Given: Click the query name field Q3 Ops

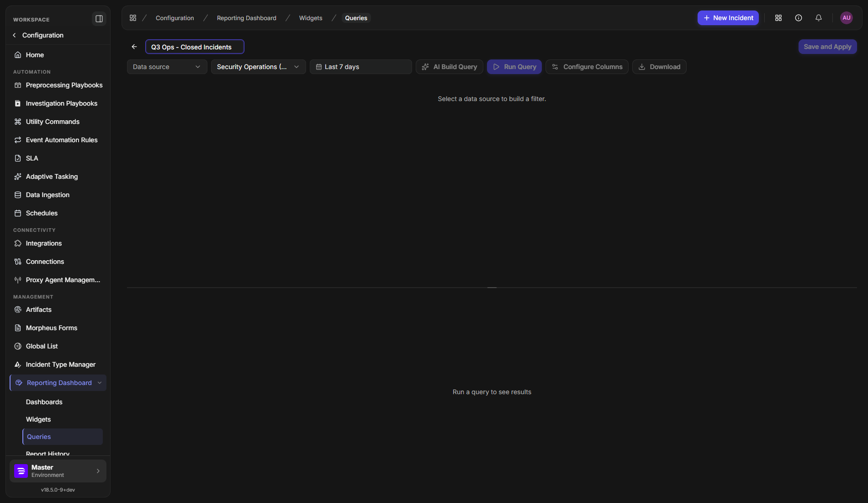Looking at the screenshot, I should [x=195, y=47].
